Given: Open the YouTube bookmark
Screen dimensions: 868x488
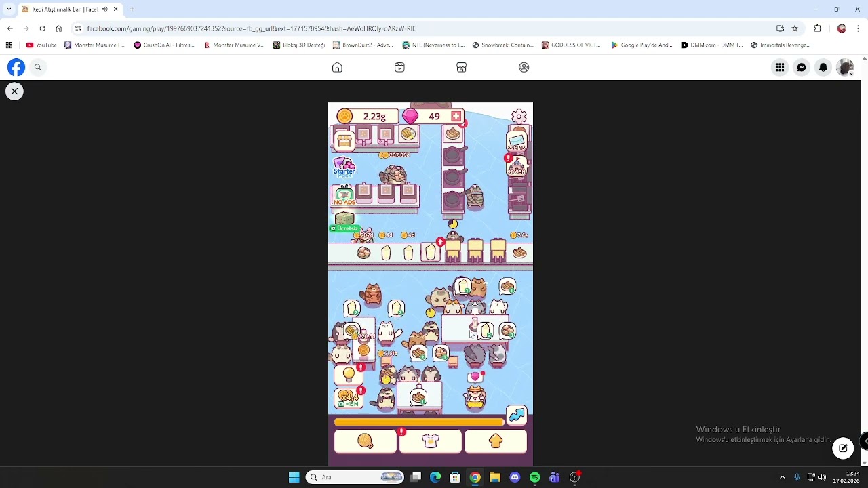Looking at the screenshot, I should (41, 45).
